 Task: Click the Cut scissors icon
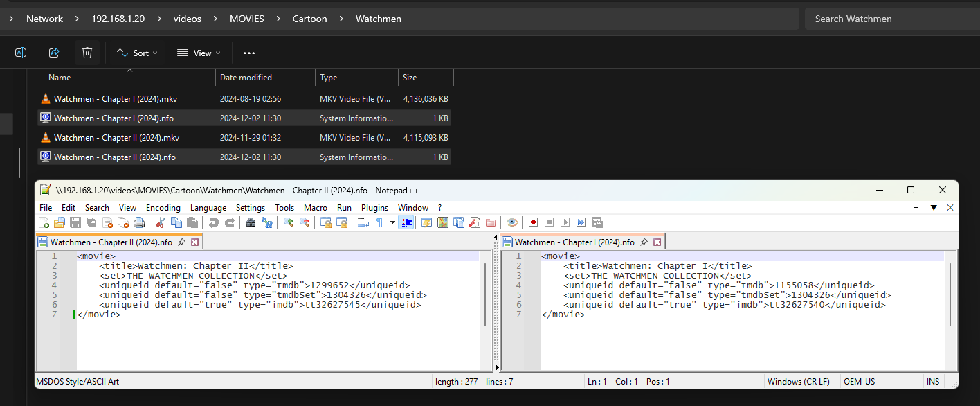161,222
